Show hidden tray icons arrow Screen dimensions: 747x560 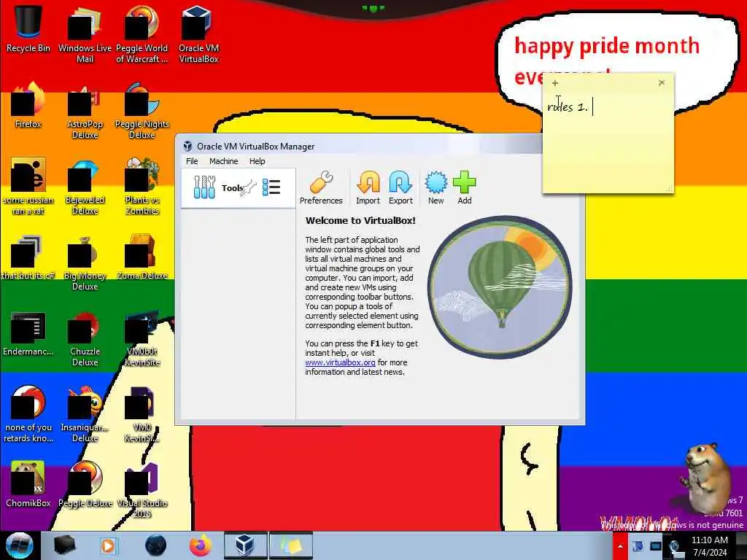[x=620, y=545]
